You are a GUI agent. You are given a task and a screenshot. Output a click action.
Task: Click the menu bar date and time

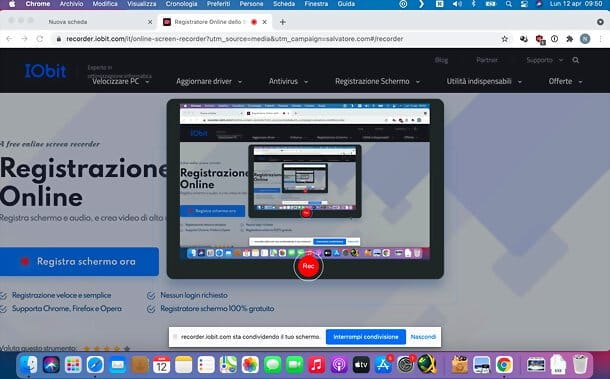coord(576,4)
